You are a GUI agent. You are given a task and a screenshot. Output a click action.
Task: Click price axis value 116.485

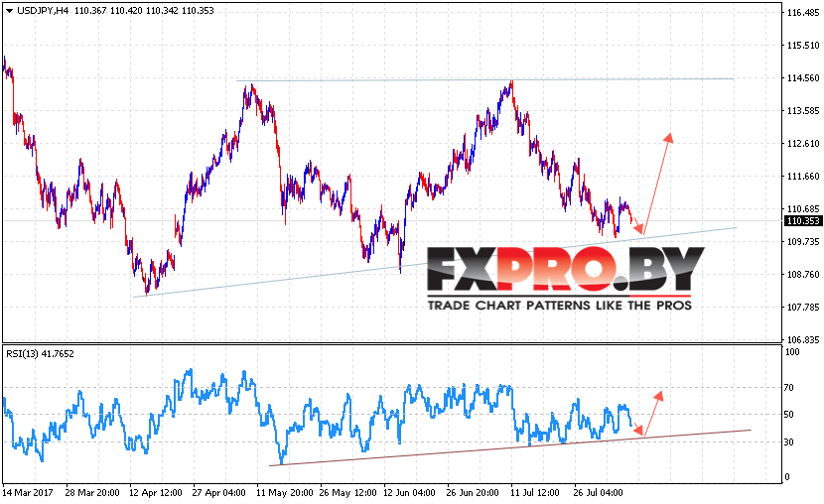pyautogui.click(x=803, y=13)
